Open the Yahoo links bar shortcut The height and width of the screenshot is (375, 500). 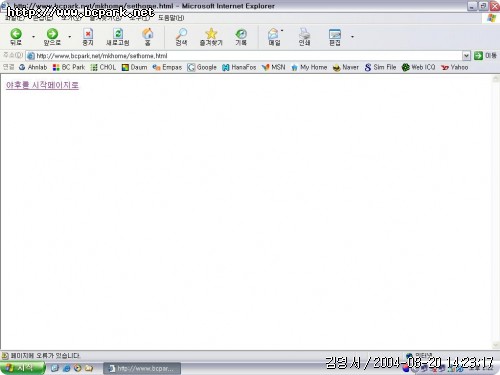(455, 67)
